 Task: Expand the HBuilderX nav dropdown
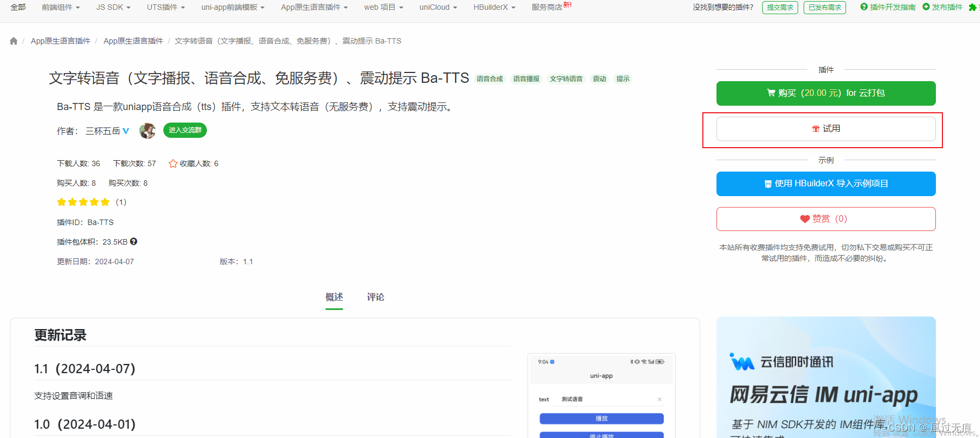pyautogui.click(x=494, y=7)
